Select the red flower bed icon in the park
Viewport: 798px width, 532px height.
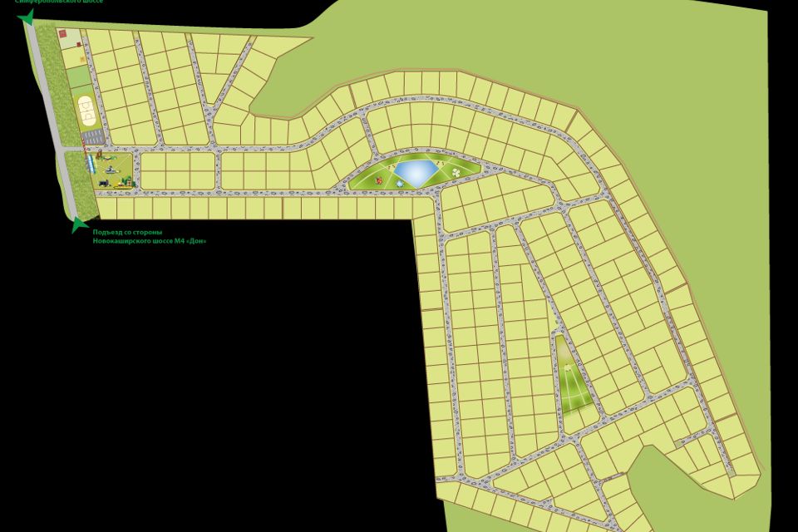click(x=379, y=180)
